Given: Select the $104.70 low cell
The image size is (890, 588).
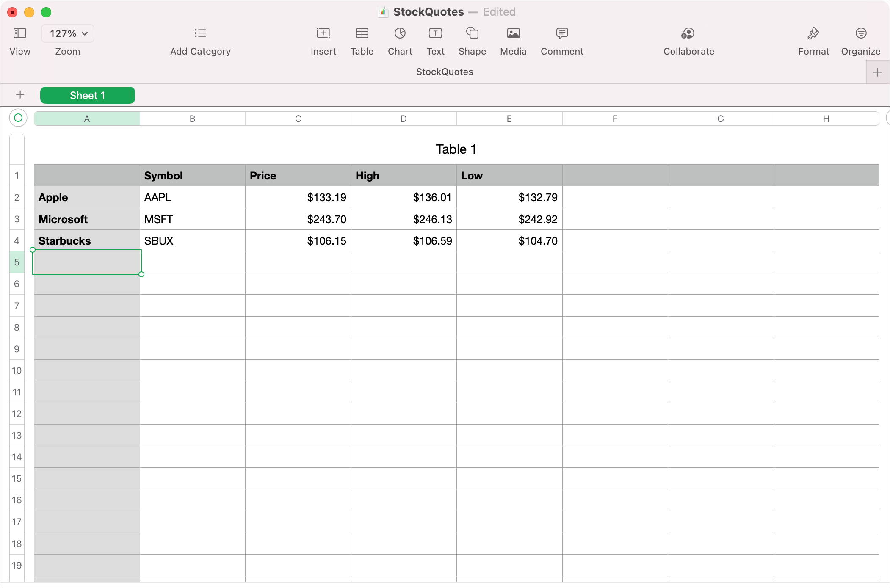Looking at the screenshot, I should click(x=509, y=240).
